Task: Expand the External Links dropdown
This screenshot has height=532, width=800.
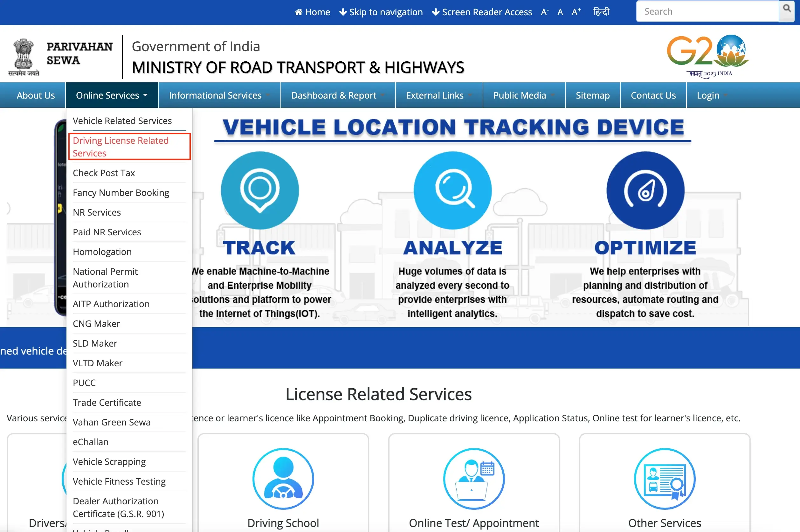Action: pos(439,95)
